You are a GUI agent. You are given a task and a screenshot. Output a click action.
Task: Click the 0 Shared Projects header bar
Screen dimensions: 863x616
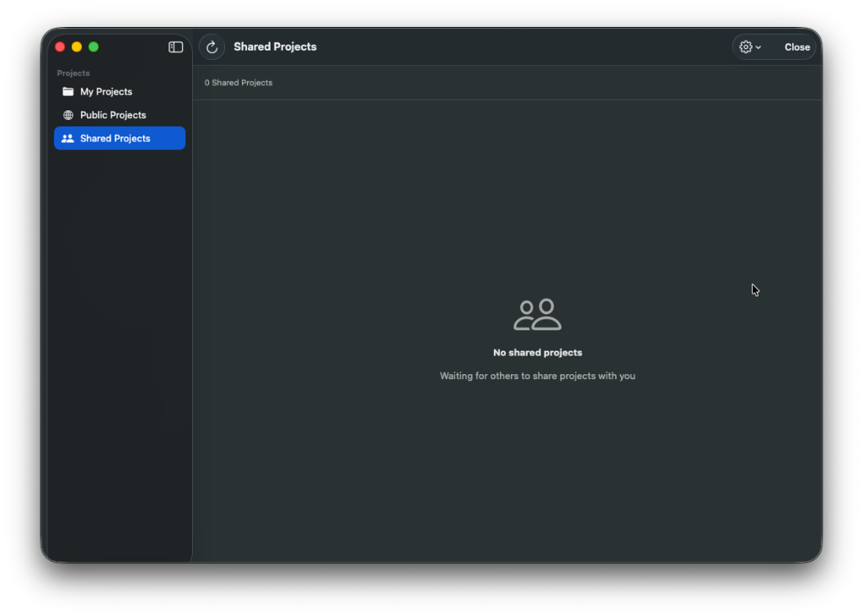pos(239,82)
